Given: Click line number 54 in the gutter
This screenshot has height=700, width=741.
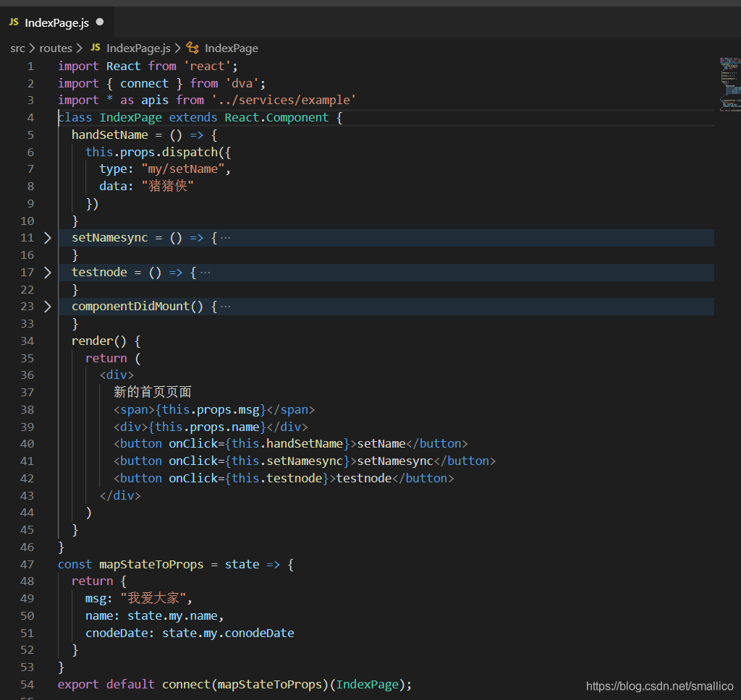Looking at the screenshot, I should pyautogui.click(x=27, y=684).
